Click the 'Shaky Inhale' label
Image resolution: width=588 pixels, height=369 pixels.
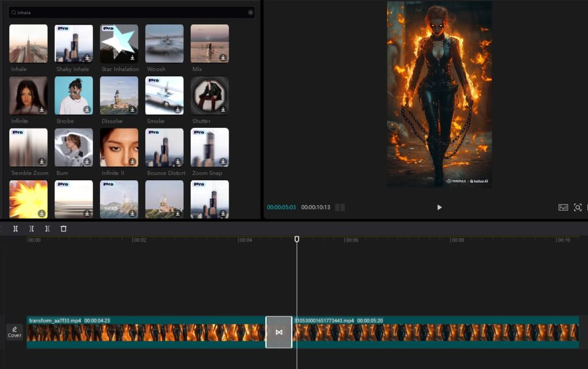point(73,69)
